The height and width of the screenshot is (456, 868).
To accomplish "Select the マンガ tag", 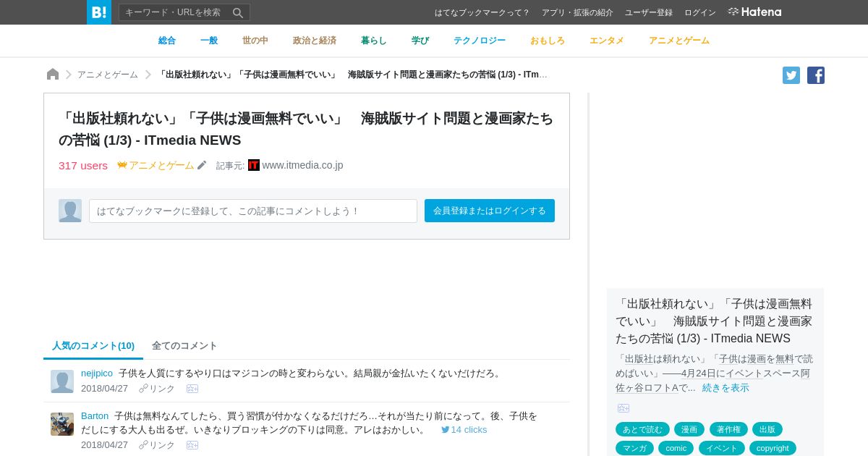I will point(634,448).
